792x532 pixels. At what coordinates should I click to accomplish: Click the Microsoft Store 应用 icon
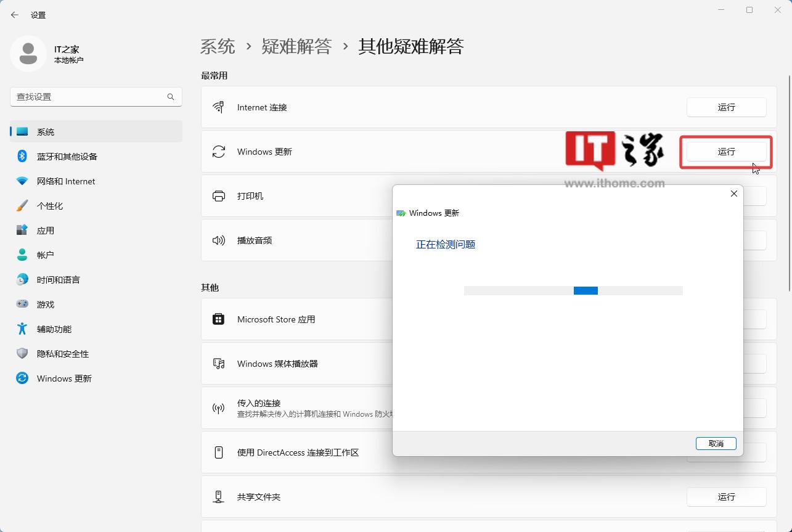[x=219, y=319]
